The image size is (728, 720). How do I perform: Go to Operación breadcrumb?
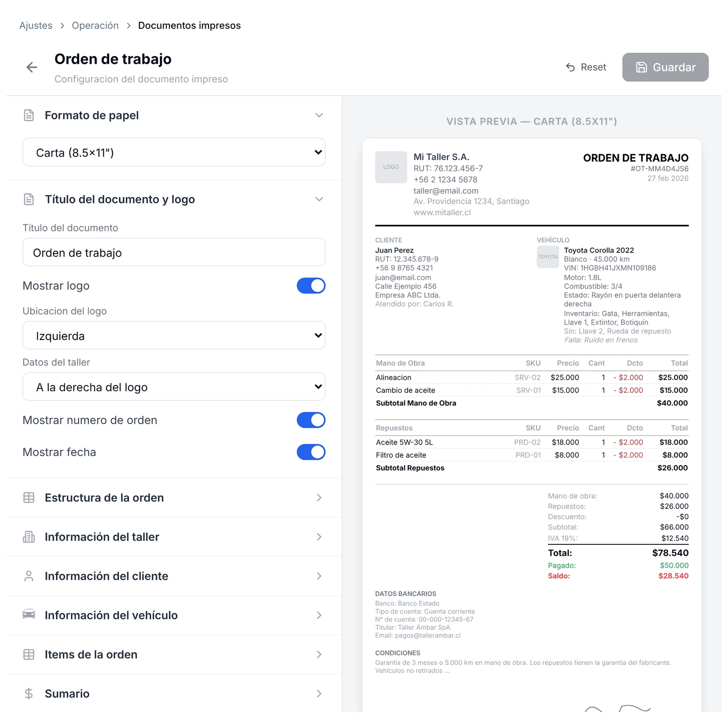(95, 25)
